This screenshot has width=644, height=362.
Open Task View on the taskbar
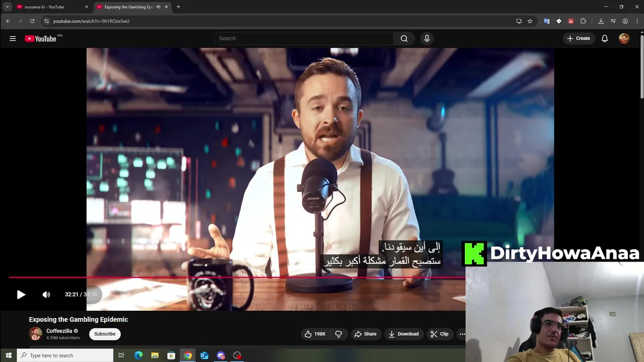pos(121,355)
